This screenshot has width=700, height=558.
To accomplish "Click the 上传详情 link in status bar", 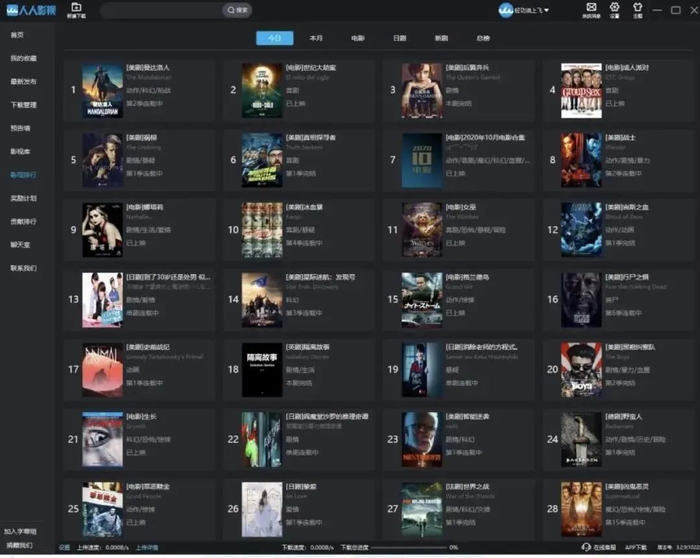I will click(x=147, y=547).
